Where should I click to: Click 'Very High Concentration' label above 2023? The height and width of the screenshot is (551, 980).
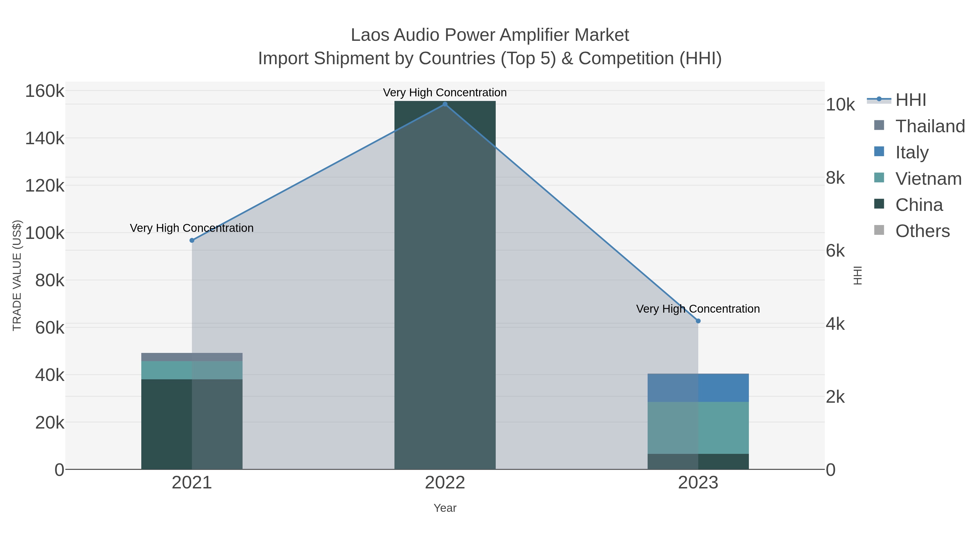[698, 309]
